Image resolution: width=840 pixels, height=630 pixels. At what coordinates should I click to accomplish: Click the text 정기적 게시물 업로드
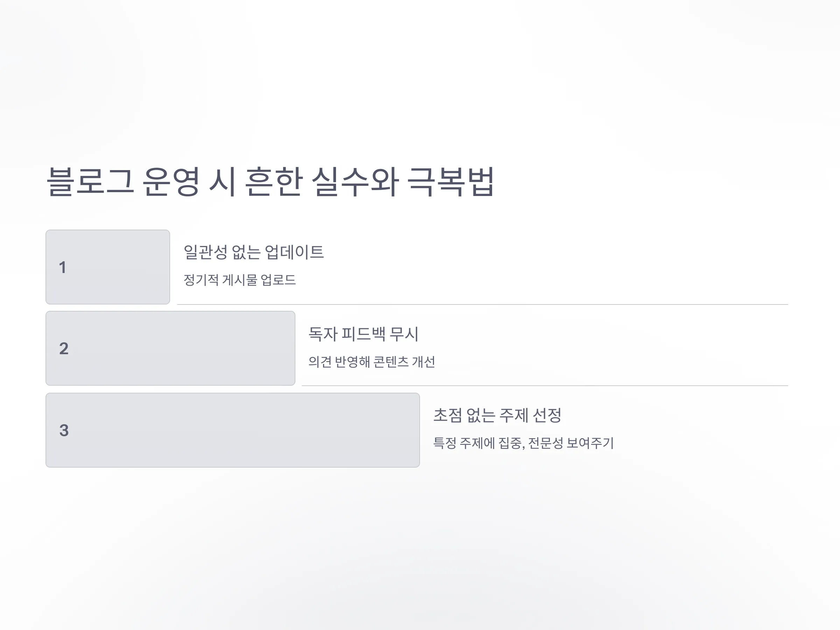point(240,280)
